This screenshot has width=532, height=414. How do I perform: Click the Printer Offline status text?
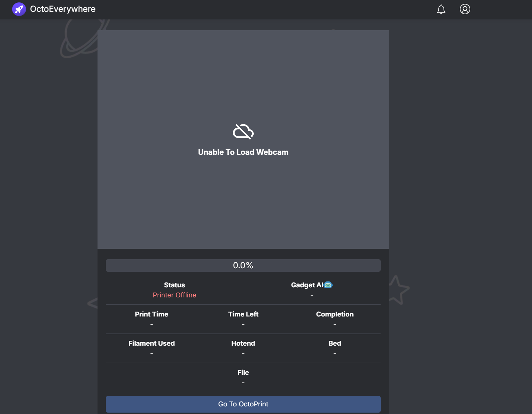pos(175,295)
